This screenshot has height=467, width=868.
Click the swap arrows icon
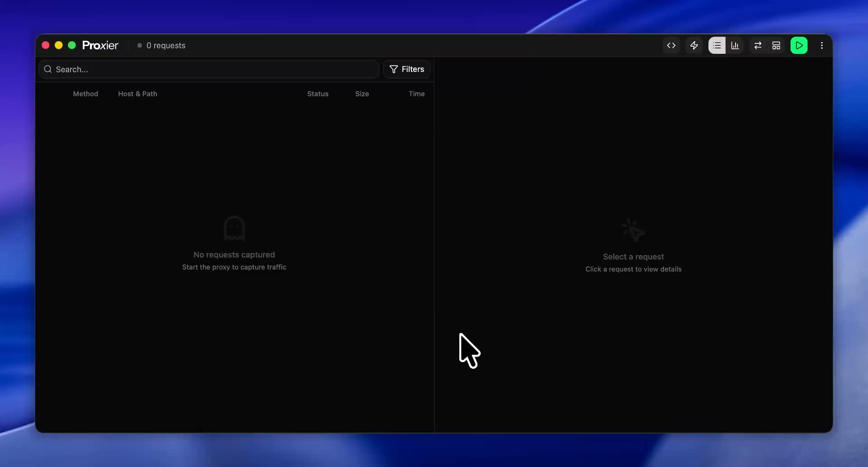tap(758, 45)
